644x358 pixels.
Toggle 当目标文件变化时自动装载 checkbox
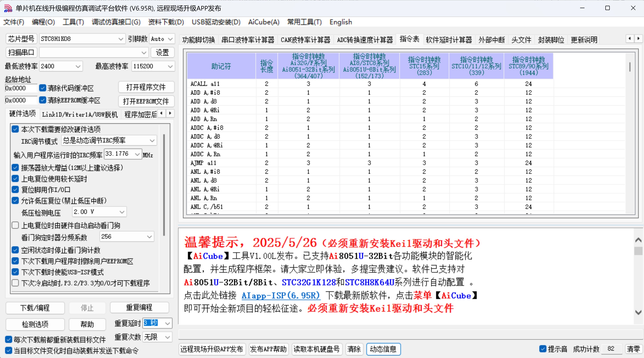tap(9, 351)
